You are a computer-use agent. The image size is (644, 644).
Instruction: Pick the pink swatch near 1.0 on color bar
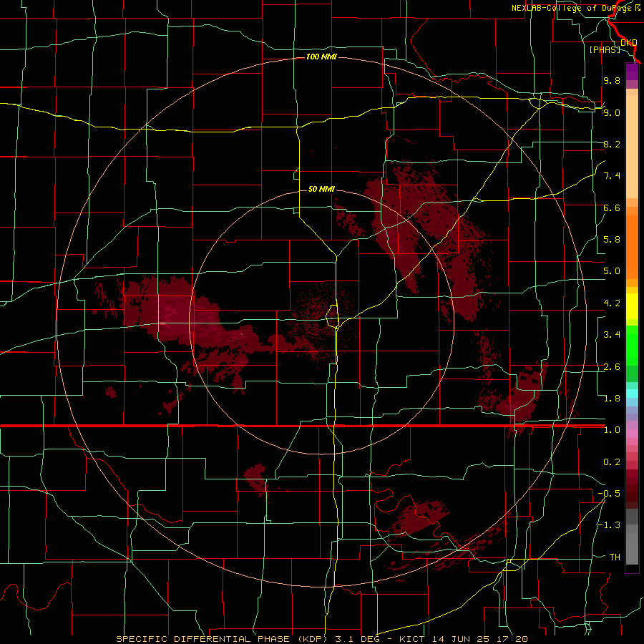(632, 434)
